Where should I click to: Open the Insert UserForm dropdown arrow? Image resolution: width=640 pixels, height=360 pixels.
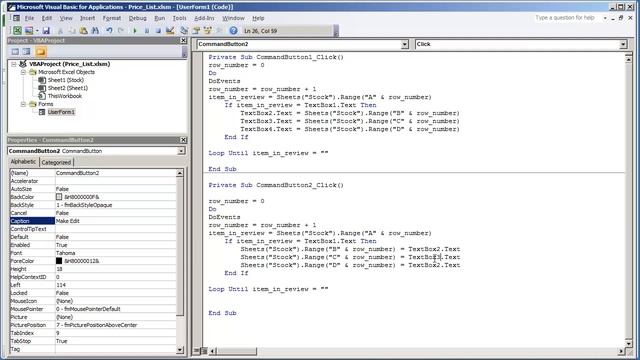37,31
